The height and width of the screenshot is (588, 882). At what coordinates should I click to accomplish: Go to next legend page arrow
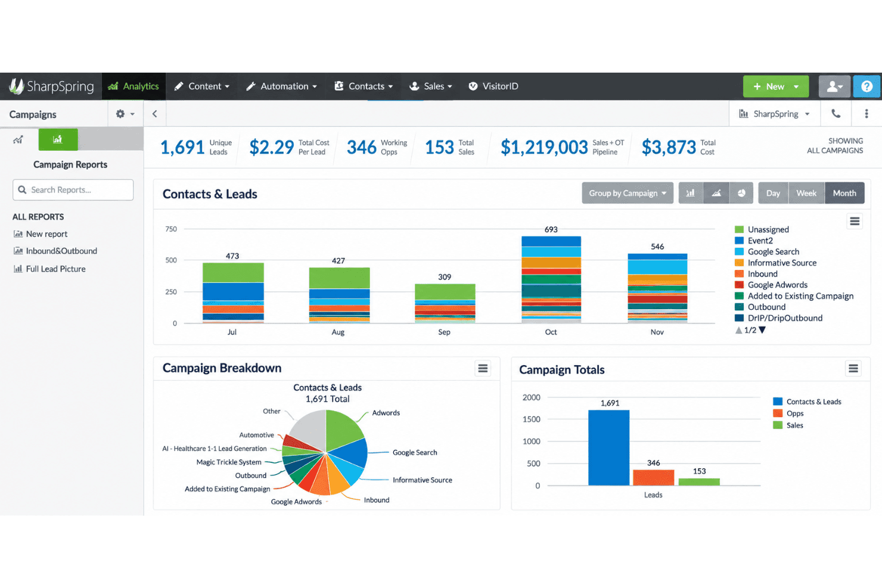pos(762,330)
